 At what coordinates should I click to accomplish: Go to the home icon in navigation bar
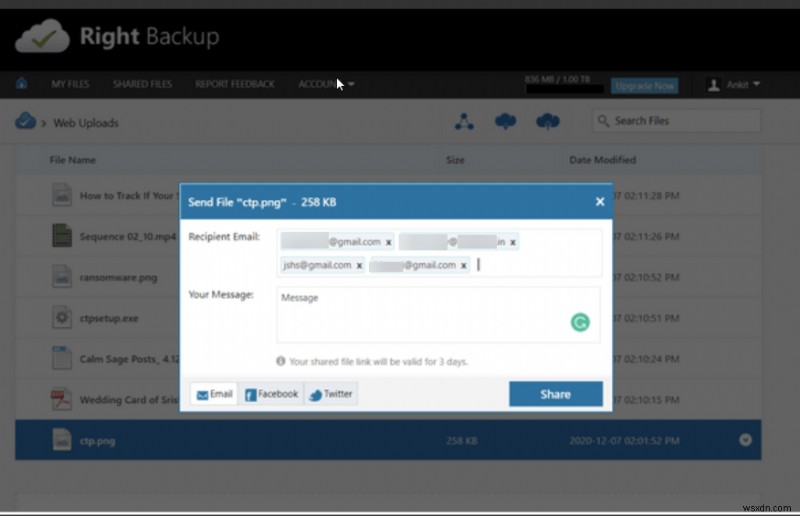(21, 83)
